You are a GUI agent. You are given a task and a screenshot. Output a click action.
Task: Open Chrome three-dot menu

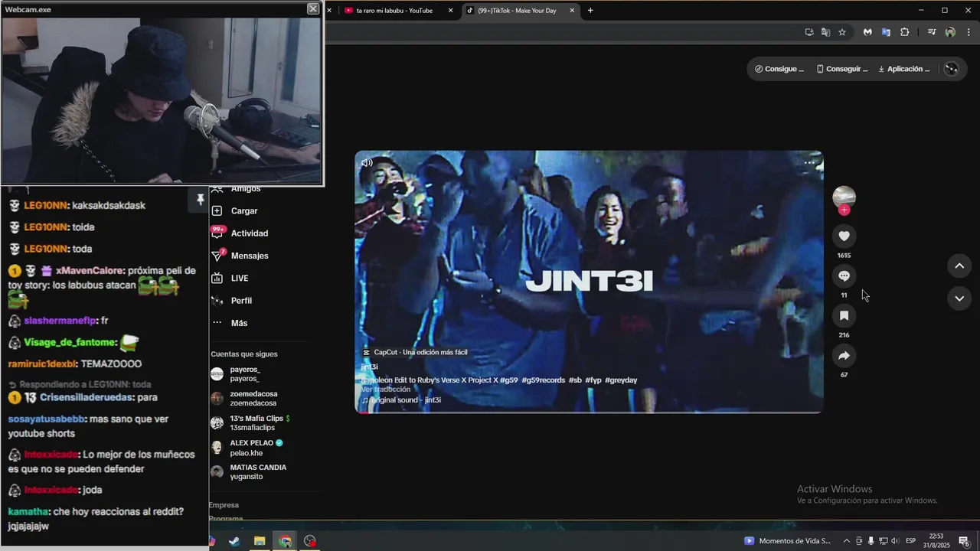(x=969, y=32)
